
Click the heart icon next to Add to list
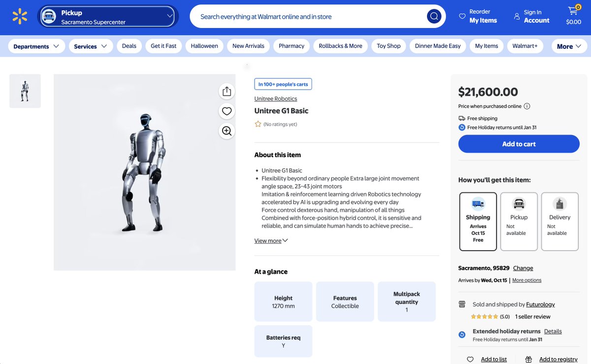tap(470, 359)
